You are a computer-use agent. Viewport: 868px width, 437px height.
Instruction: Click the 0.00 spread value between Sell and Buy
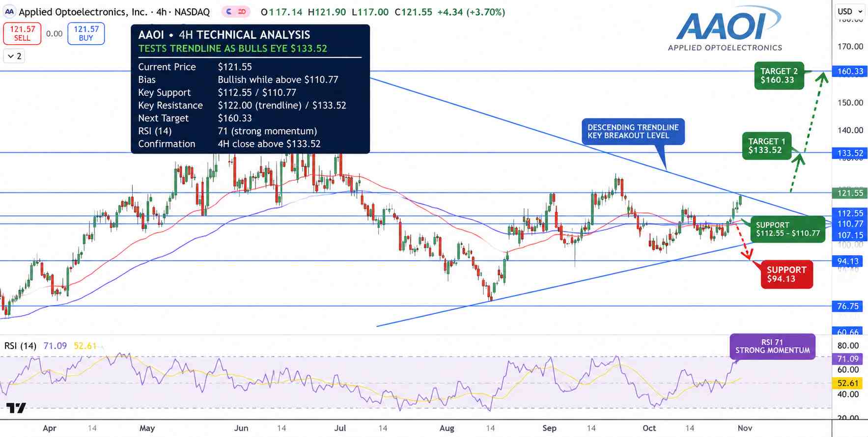pyautogui.click(x=54, y=34)
